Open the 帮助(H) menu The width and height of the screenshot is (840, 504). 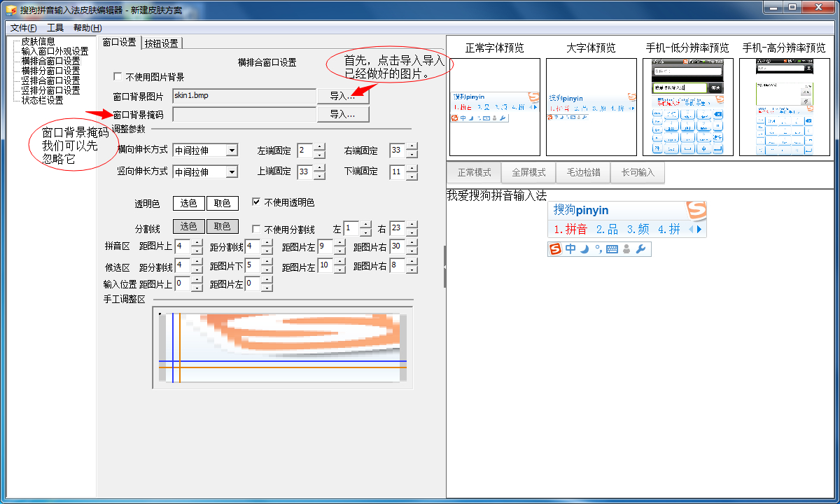pyautogui.click(x=87, y=28)
